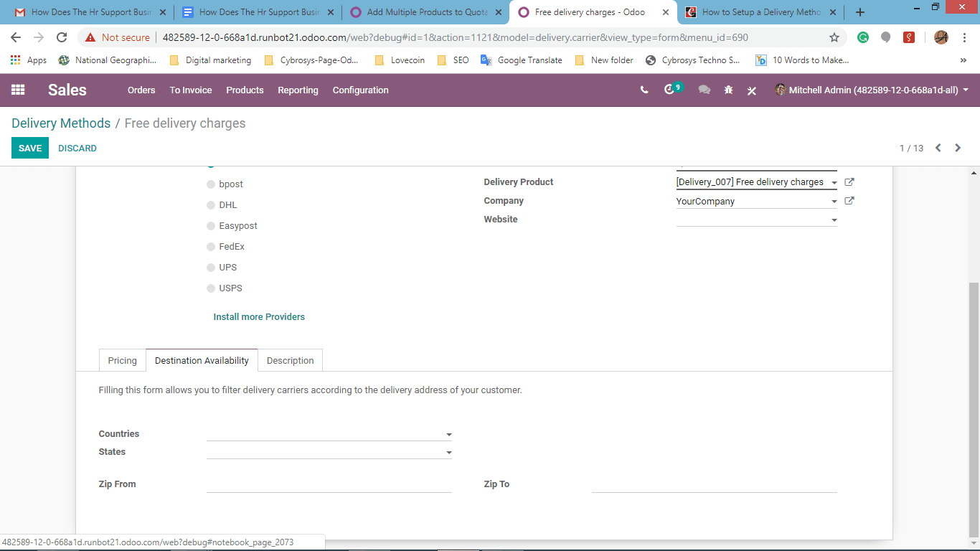Open Mitchell Admin user menu
Viewport: 980px width, 551px height.
872,90
